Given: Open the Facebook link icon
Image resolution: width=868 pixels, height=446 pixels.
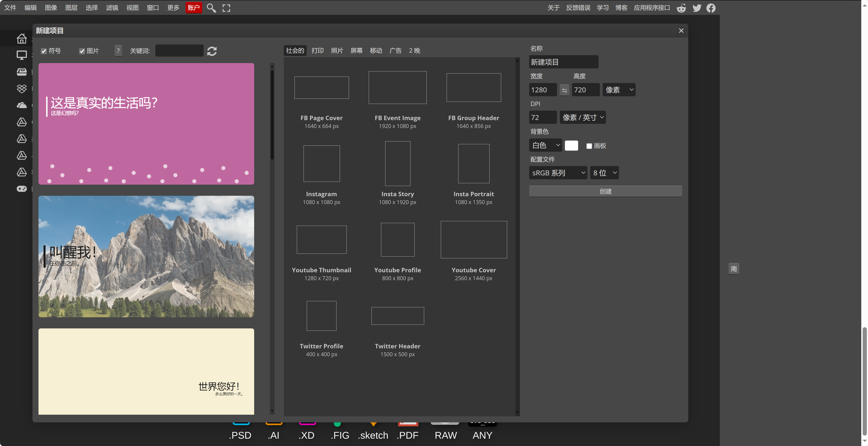Looking at the screenshot, I should (x=711, y=8).
